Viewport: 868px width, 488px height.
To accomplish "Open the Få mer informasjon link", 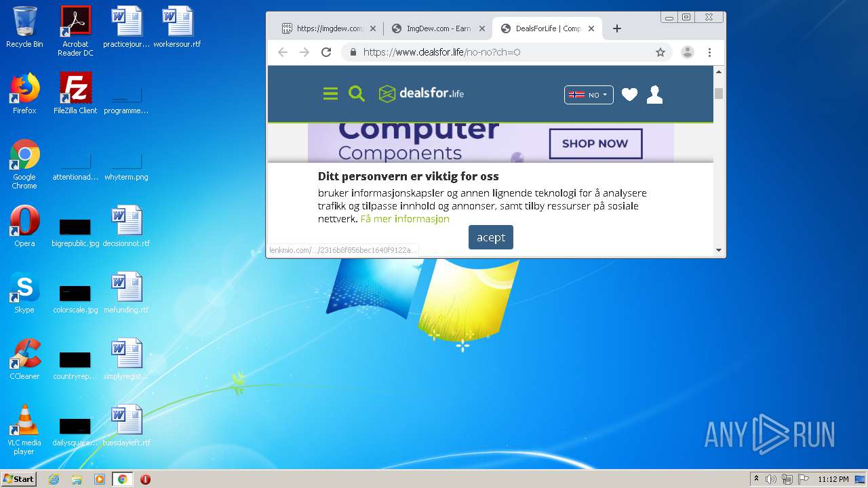I will coord(405,219).
